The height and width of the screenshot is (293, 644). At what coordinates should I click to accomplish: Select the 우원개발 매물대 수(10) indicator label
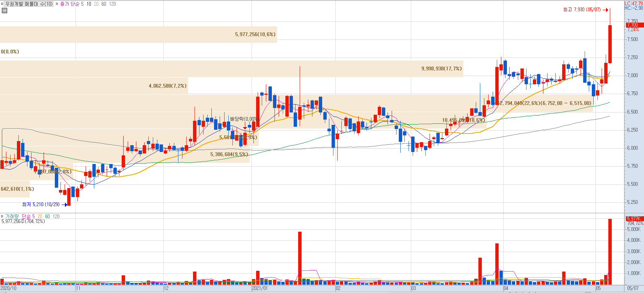pos(29,4)
